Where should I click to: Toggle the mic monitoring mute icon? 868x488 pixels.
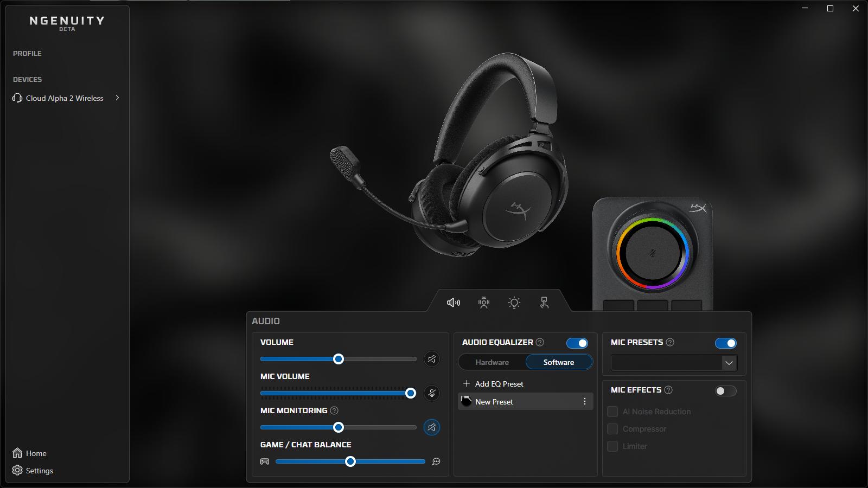click(432, 427)
